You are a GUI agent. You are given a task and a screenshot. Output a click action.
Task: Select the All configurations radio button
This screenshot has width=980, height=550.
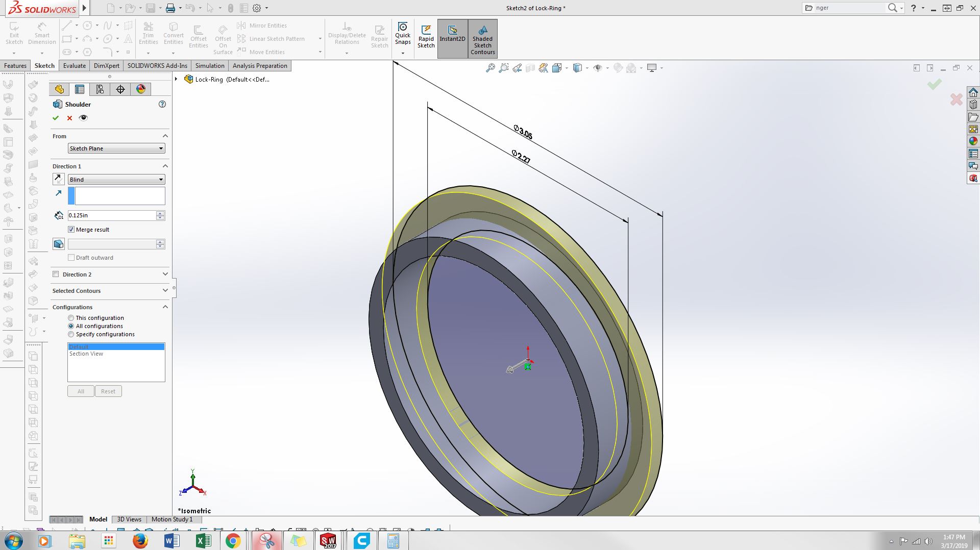(71, 326)
